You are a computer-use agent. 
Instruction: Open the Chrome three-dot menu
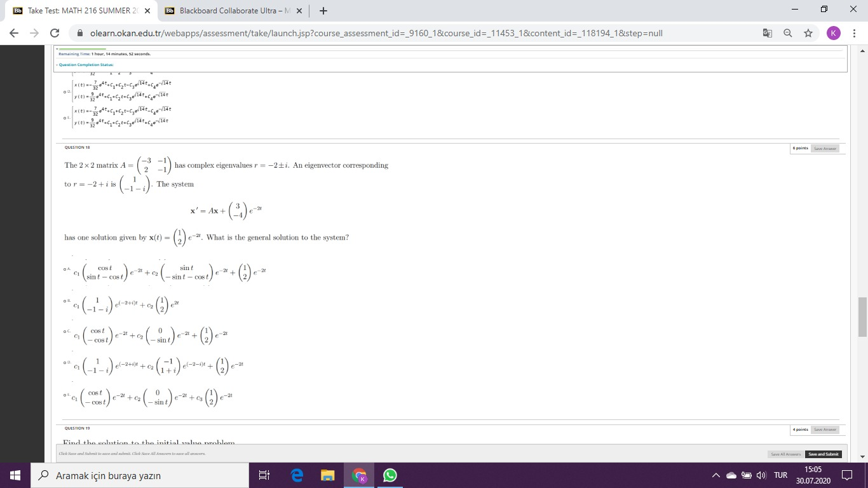(855, 33)
